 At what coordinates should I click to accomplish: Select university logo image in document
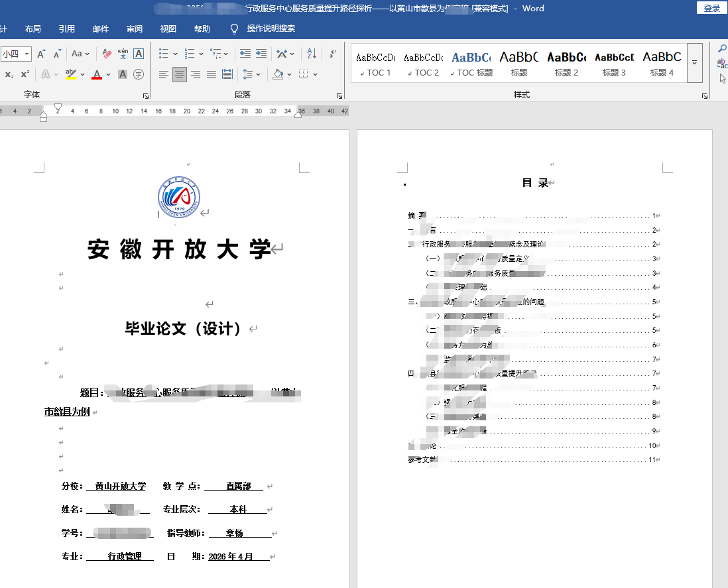179,197
